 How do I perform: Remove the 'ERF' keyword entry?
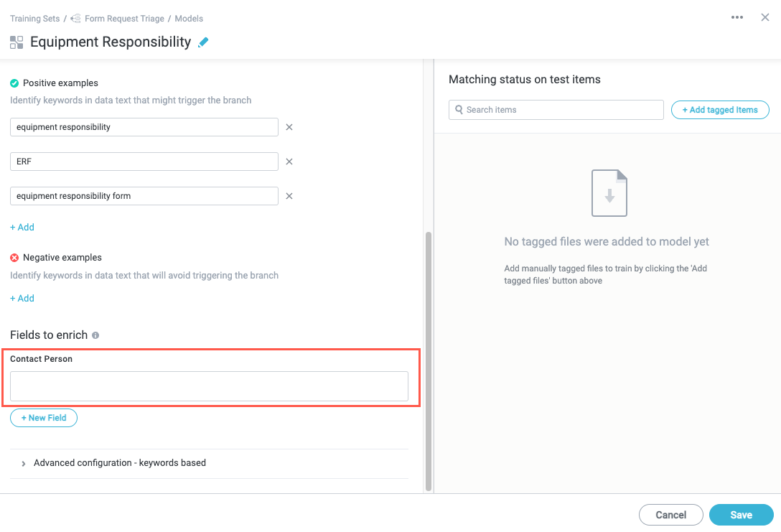[x=289, y=162]
